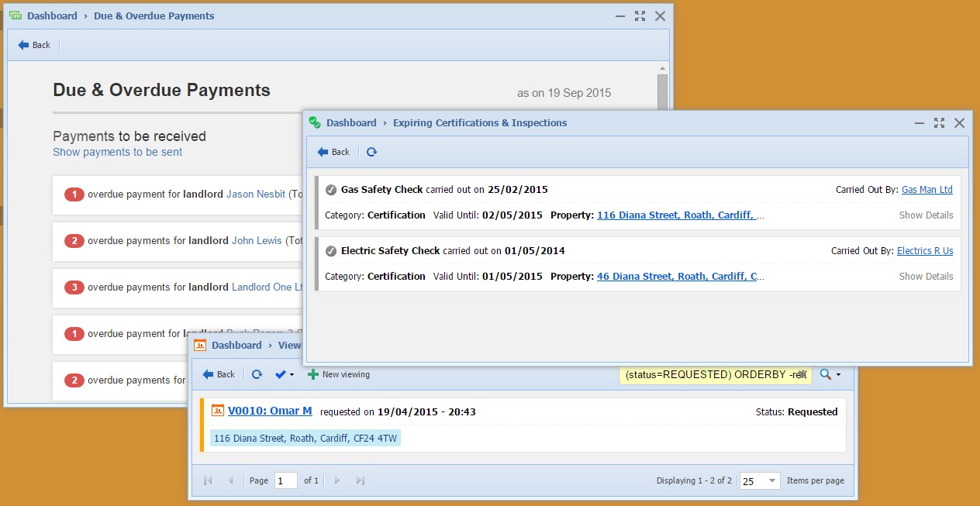Screen dimensions: 980x506
Task: Click the calendar icon beside V0010: Omar M
Action: (218, 411)
